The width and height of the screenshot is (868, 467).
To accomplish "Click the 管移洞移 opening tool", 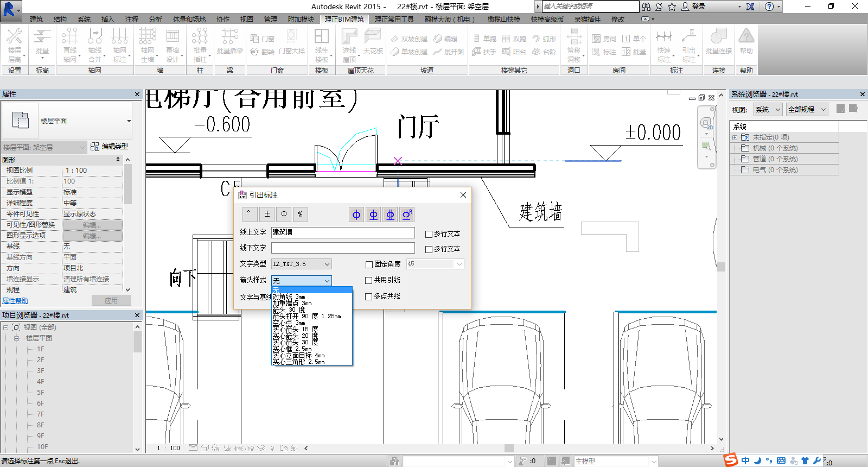I will click(x=574, y=45).
